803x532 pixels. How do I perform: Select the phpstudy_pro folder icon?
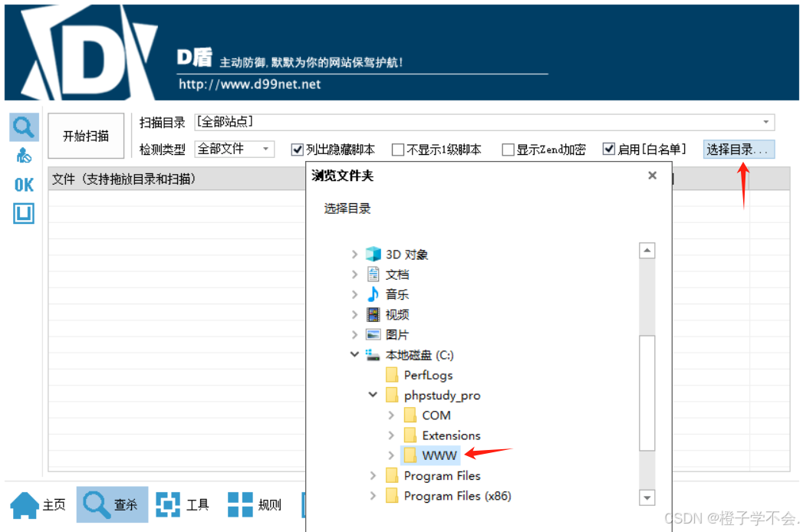pyautogui.click(x=392, y=395)
